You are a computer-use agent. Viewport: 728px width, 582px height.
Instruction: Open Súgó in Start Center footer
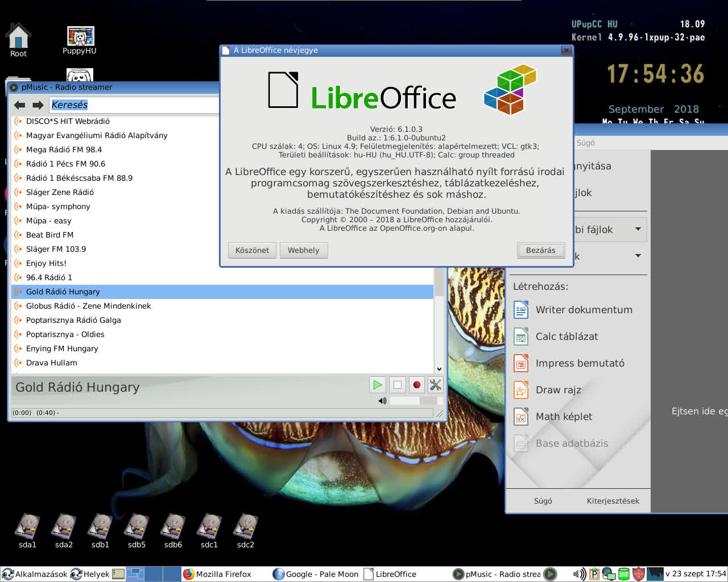[543, 501]
